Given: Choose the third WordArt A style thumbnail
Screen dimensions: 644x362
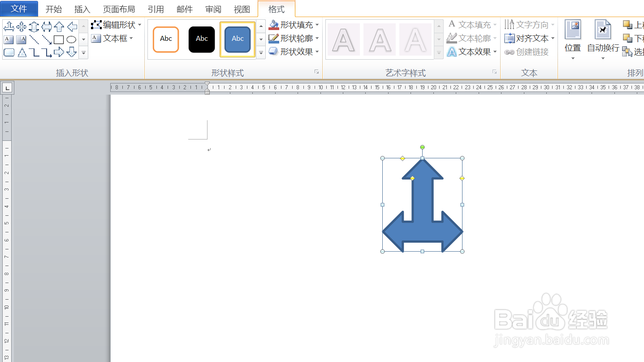Looking at the screenshot, I should 415,39.
